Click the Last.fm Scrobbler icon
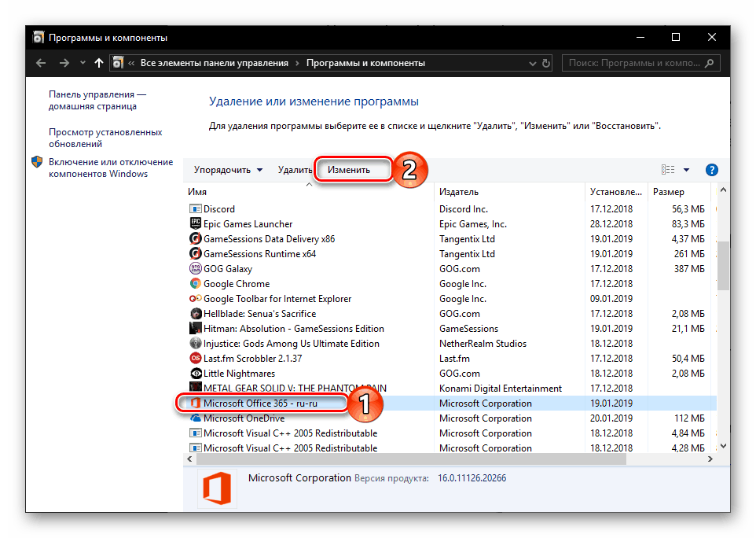 pyautogui.click(x=195, y=358)
